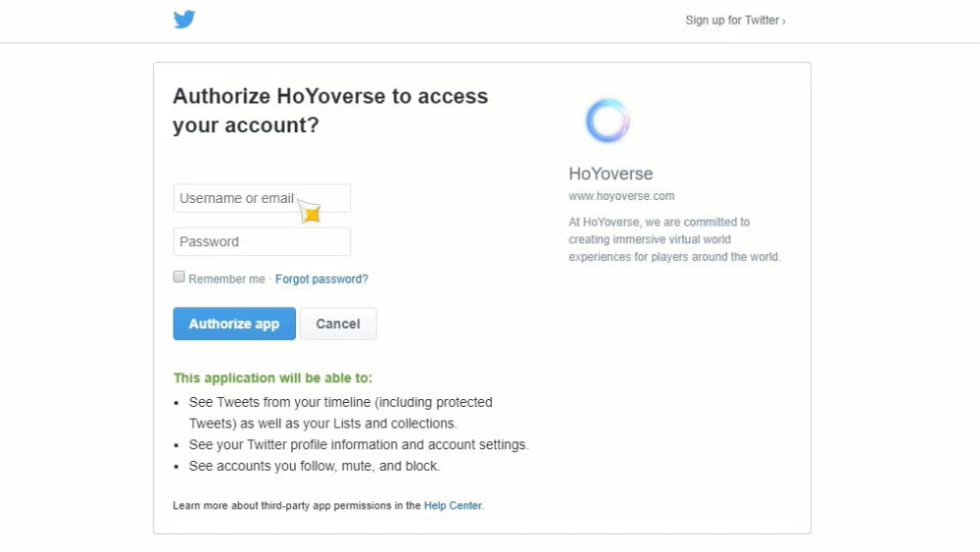Focus the Password input field
This screenshot has width=980, height=552.
pos(262,241)
